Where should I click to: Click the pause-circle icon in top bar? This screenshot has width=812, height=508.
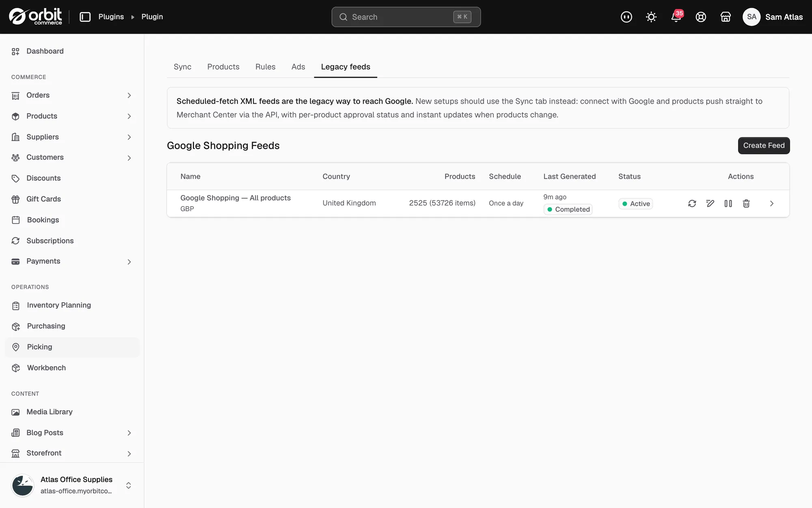point(626,17)
